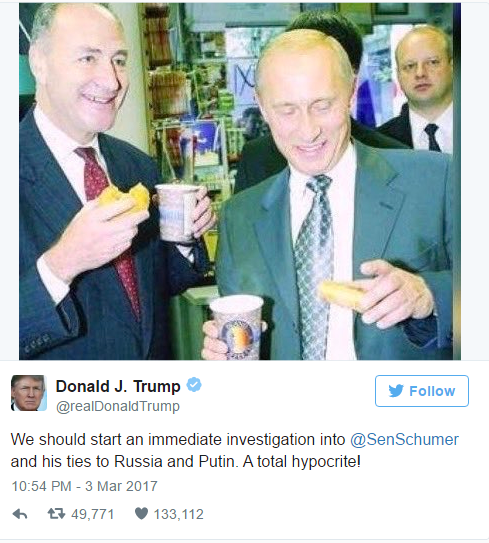Click the Twitter bird icon inside Follow
489x543 pixels.
point(396,391)
